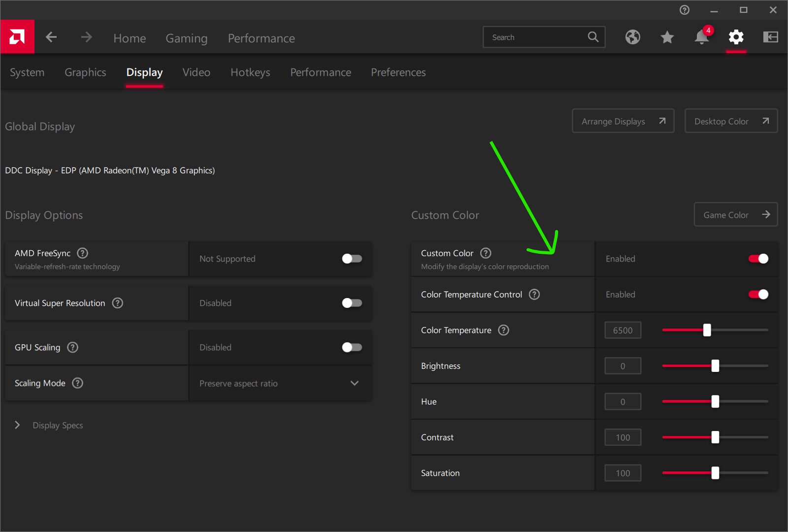Show Scaling Mode help icon
This screenshot has width=788, height=532.
tap(78, 383)
